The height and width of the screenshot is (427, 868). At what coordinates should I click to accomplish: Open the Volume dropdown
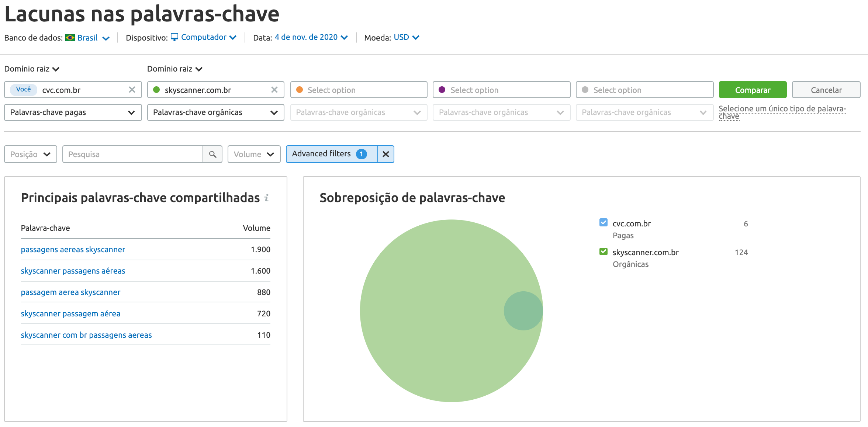(x=254, y=154)
